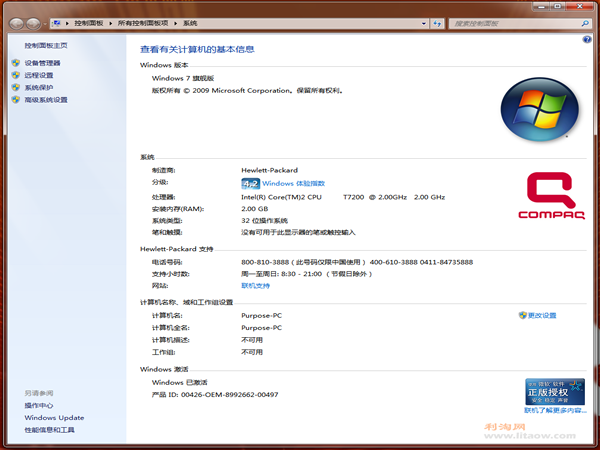Open 系统保护 link
600x450 pixels.
[x=39, y=87]
